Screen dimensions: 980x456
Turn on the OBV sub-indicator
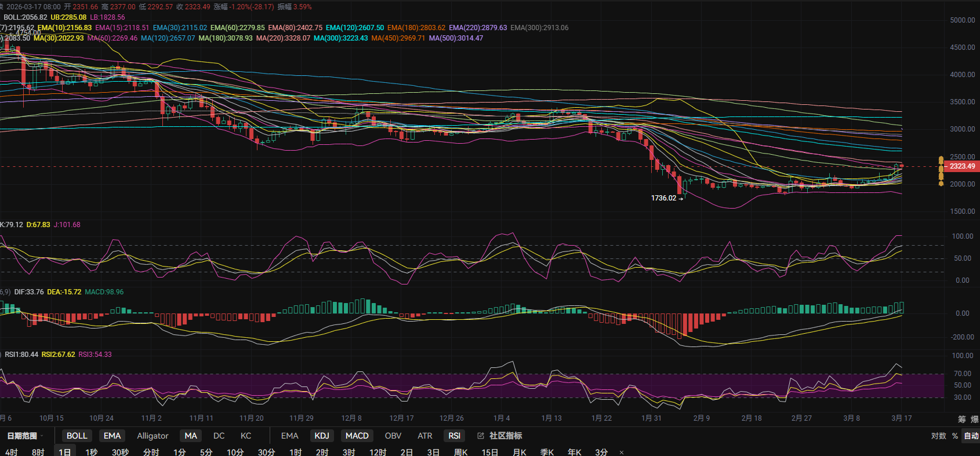click(393, 436)
